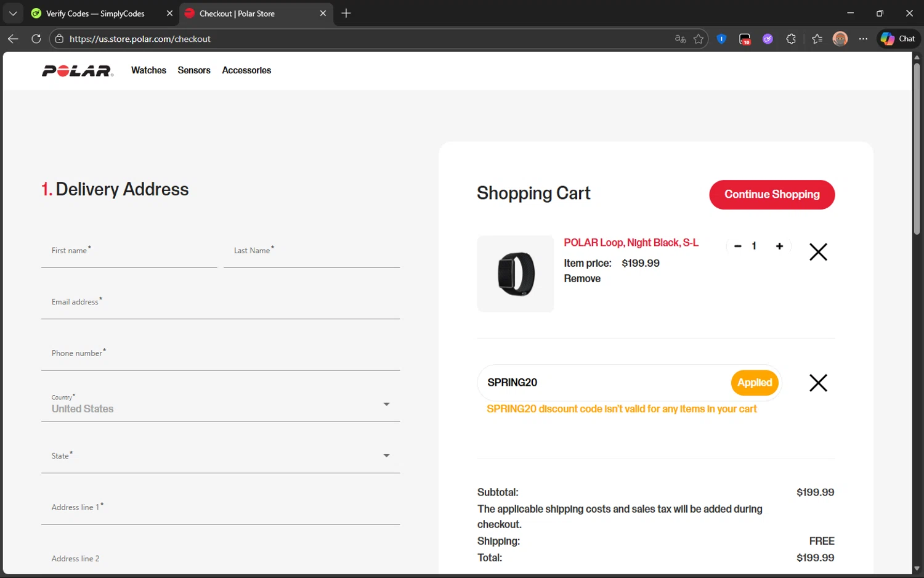Image resolution: width=924 pixels, height=578 pixels.
Task: Click the Remove link under item price
Action: [582, 279]
